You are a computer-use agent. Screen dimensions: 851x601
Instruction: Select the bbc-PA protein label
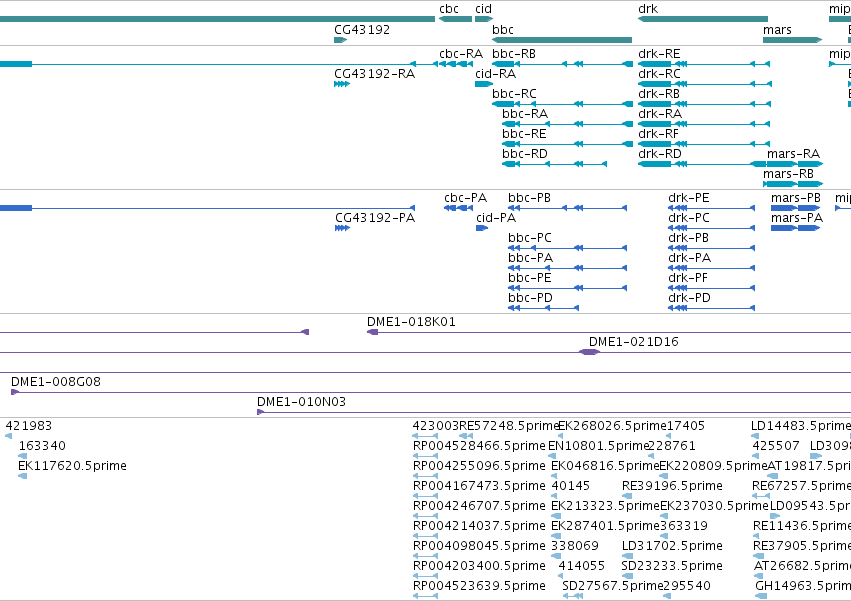point(530,258)
